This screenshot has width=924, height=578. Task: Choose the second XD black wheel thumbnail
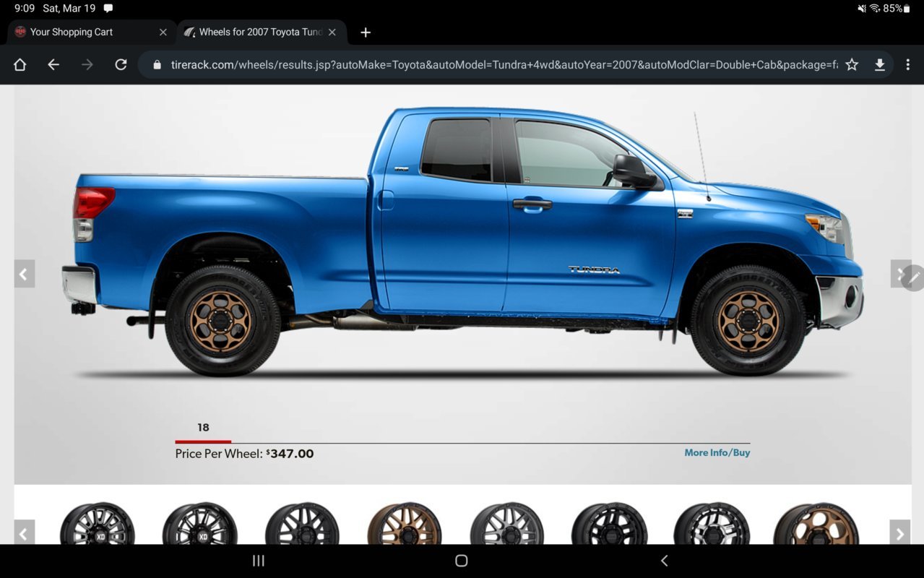click(x=199, y=524)
